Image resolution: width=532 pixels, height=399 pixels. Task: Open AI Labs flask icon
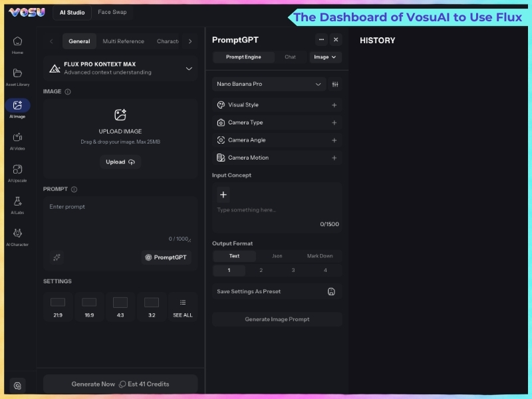[17, 201]
